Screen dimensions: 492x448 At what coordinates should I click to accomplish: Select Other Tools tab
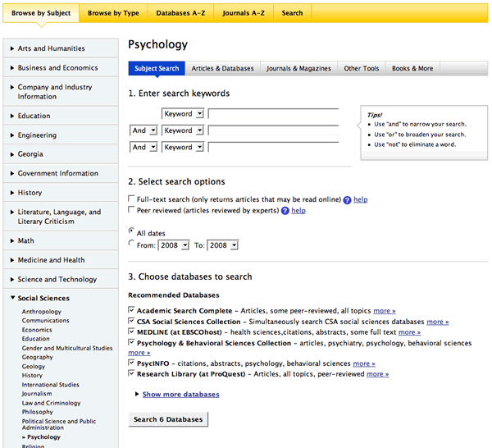click(x=362, y=68)
